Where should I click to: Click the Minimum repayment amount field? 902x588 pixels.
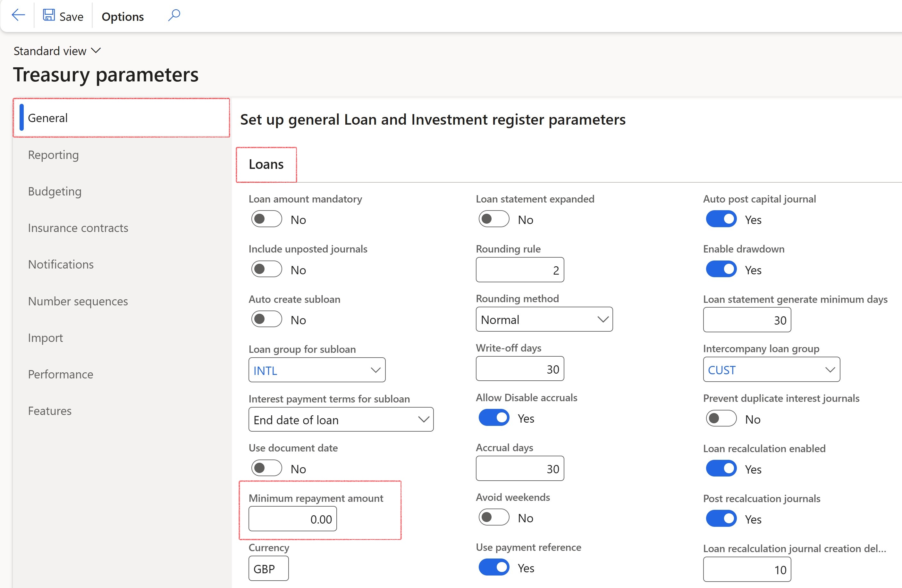coord(292,519)
